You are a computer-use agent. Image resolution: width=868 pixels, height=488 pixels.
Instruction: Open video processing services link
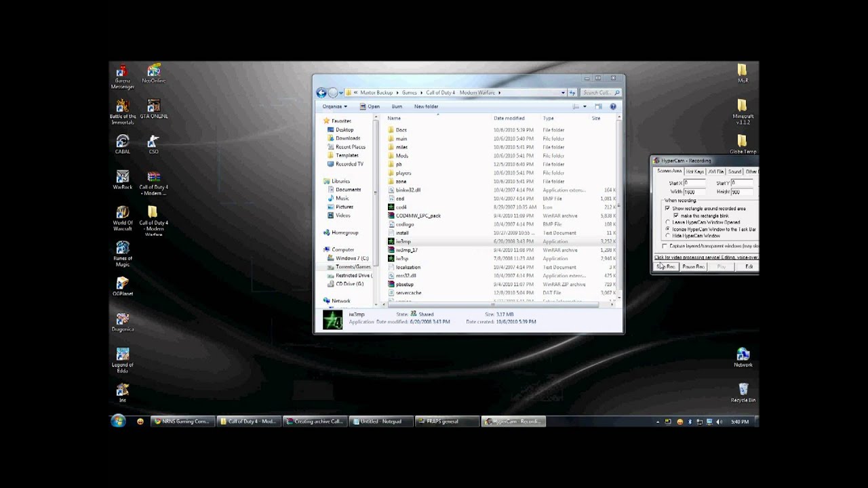[706, 257]
